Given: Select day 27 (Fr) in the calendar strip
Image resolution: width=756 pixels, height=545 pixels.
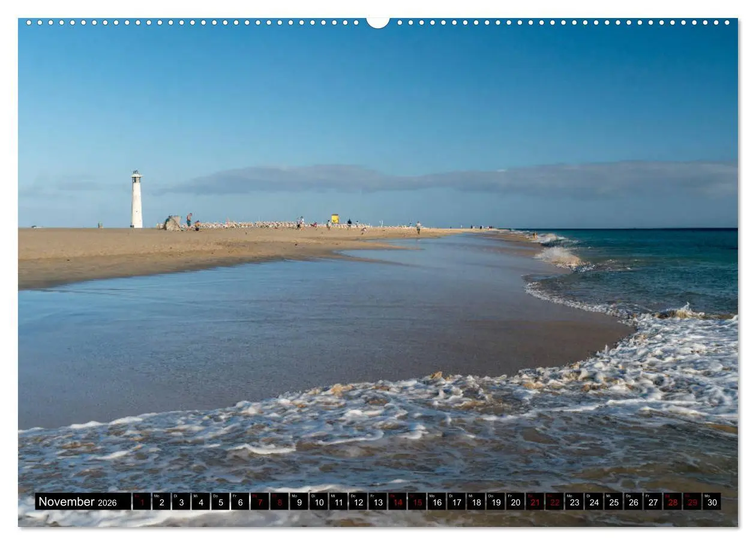Looking at the screenshot, I should (653, 502).
